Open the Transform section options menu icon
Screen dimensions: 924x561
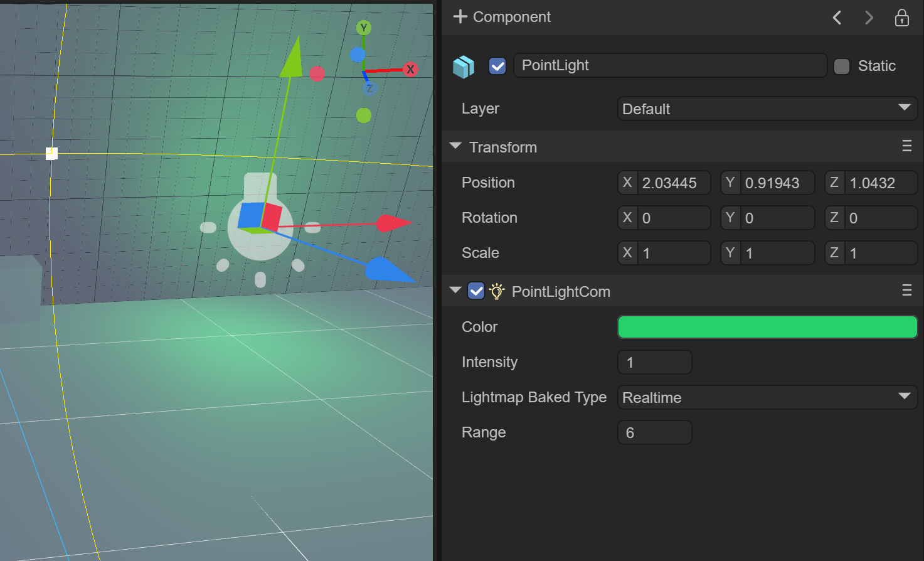coord(906,146)
